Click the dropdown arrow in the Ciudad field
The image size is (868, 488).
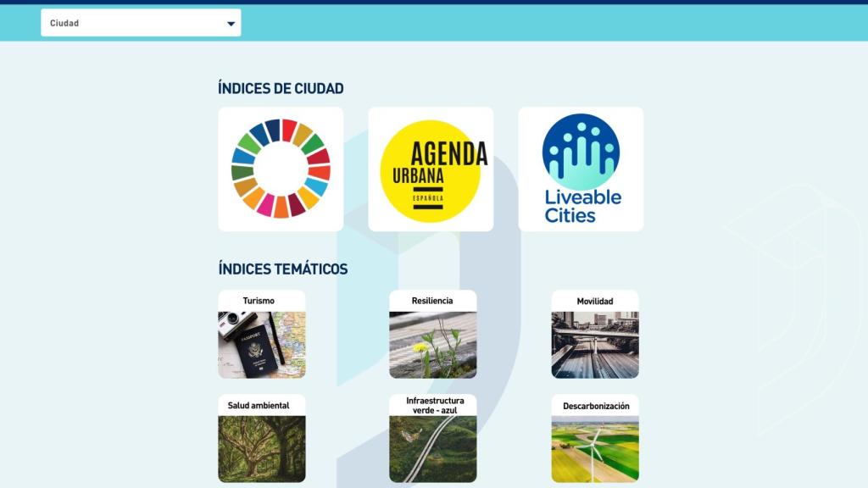231,24
